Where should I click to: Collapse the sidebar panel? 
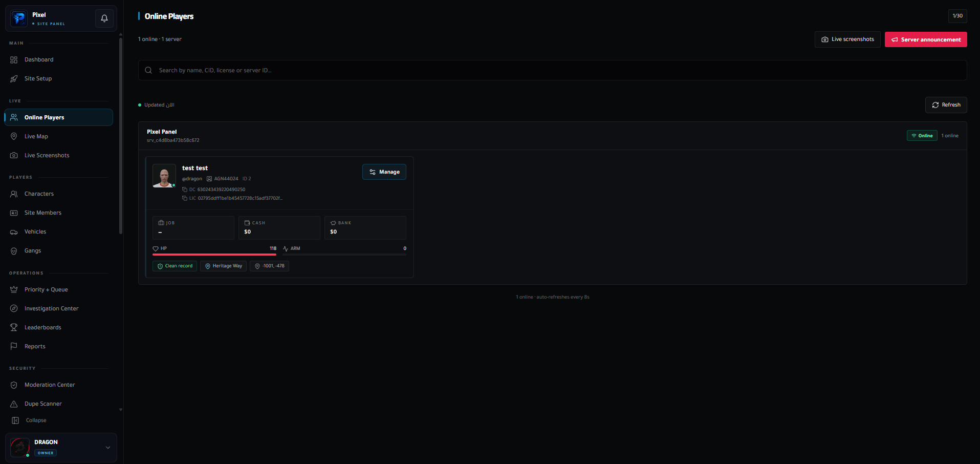coord(29,420)
